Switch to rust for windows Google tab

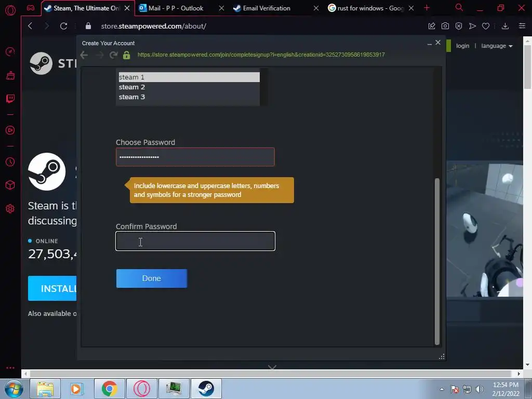coord(370,8)
